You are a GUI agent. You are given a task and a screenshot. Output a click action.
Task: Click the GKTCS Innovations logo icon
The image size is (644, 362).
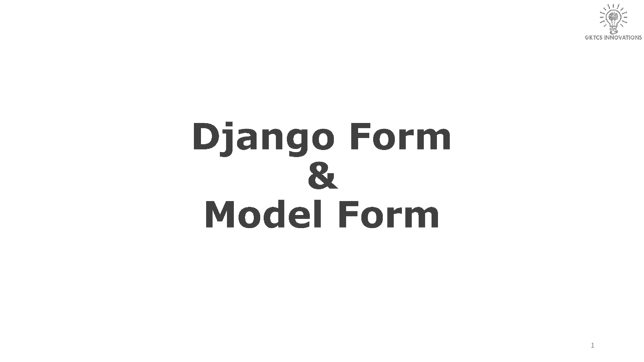point(612,18)
